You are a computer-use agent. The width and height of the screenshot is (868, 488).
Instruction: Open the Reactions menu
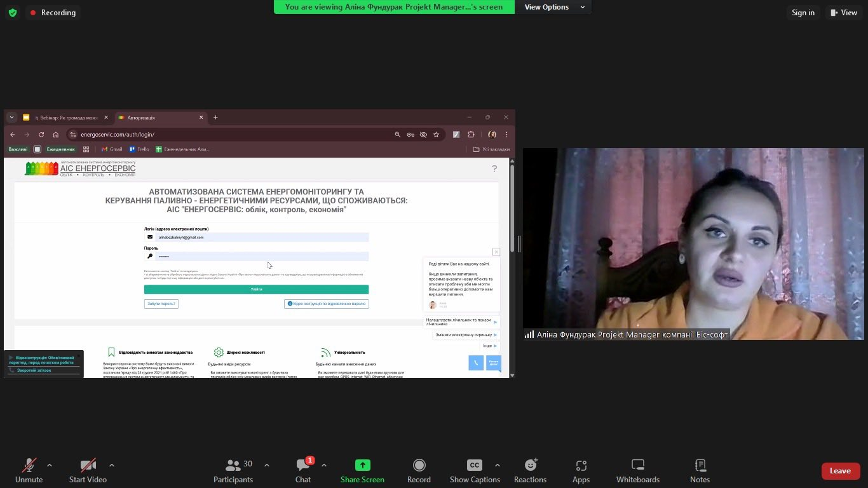[x=530, y=471]
